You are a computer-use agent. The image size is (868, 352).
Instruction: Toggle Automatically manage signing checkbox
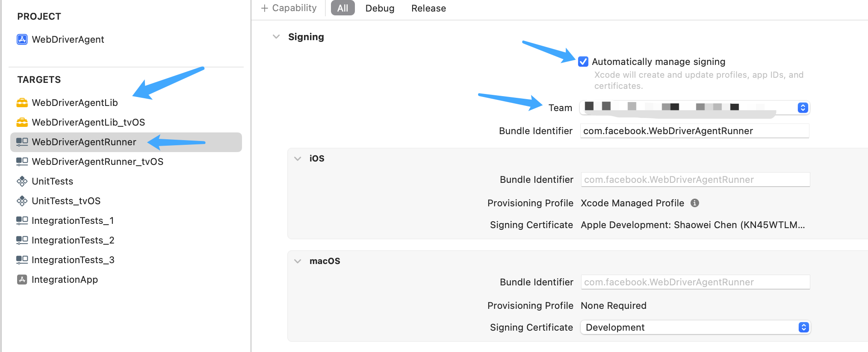click(x=583, y=62)
